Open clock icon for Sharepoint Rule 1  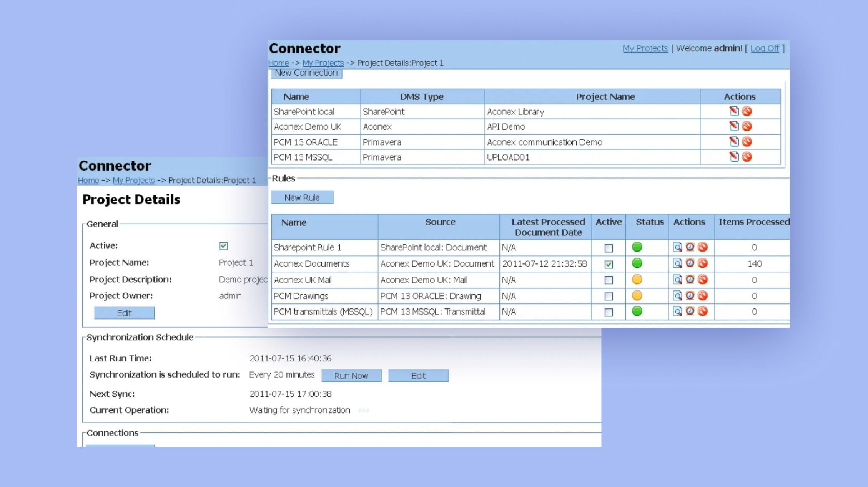[690, 247]
